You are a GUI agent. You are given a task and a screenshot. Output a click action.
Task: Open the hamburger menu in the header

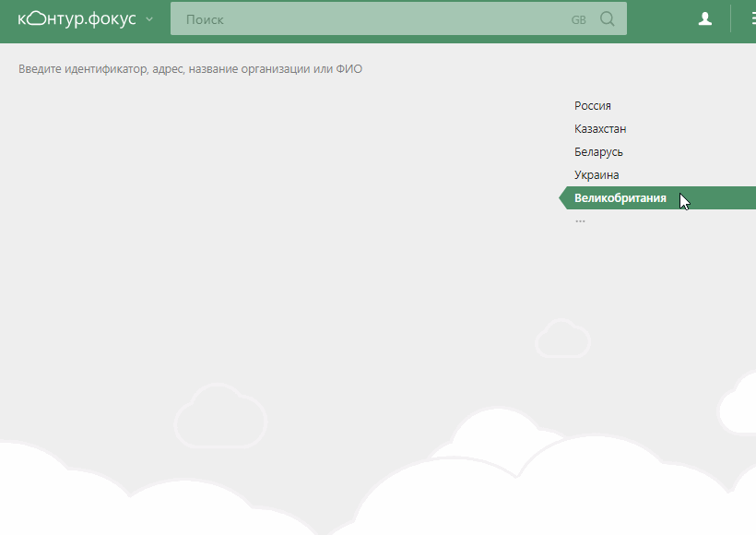tap(753, 18)
